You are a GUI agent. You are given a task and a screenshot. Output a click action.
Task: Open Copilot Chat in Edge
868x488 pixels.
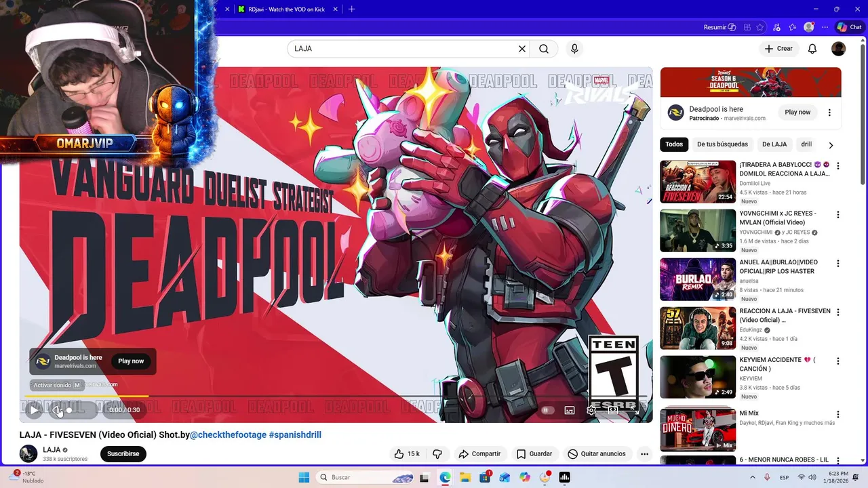point(850,27)
